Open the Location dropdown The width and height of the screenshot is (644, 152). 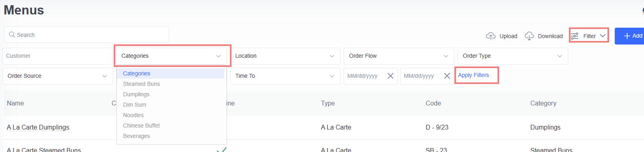[285, 56]
